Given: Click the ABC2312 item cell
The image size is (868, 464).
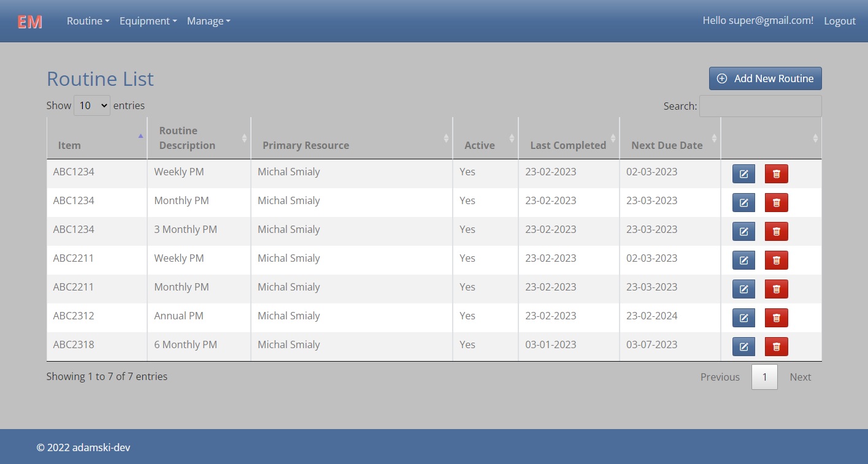Looking at the screenshot, I should [97, 318].
